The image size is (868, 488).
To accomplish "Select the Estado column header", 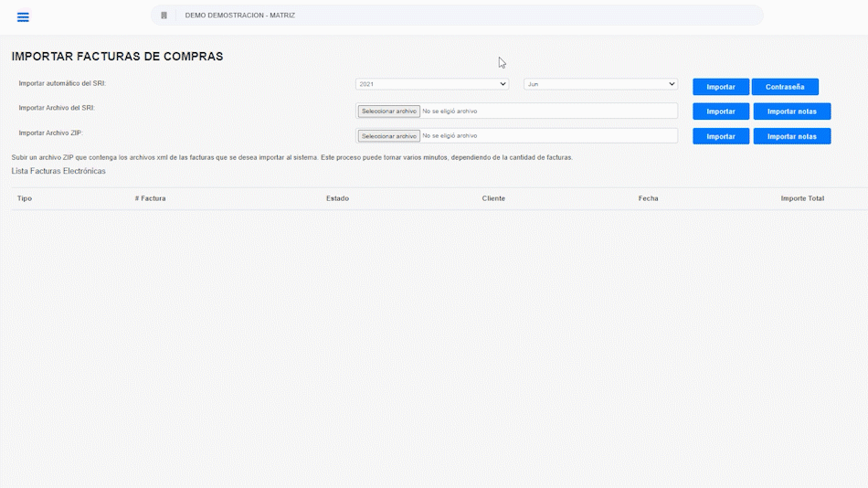I will (337, 198).
